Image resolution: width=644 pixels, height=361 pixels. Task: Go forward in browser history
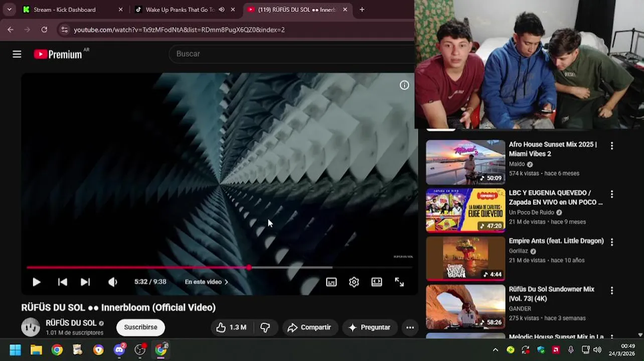27,30
